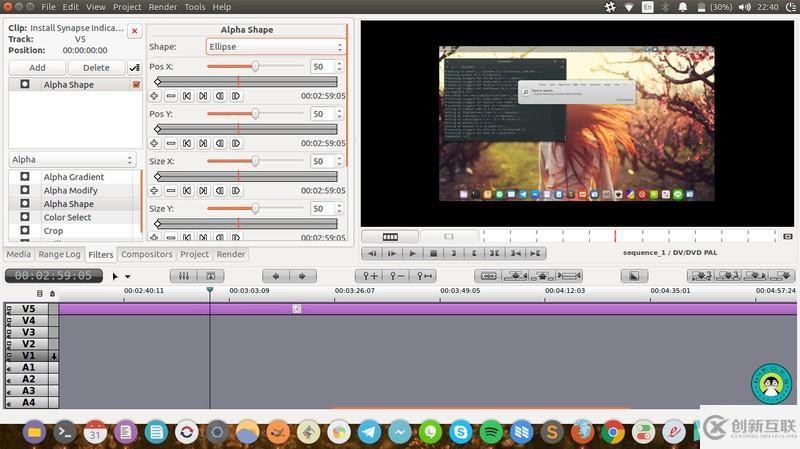Click the play button under the monitor

click(x=412, y=253)
